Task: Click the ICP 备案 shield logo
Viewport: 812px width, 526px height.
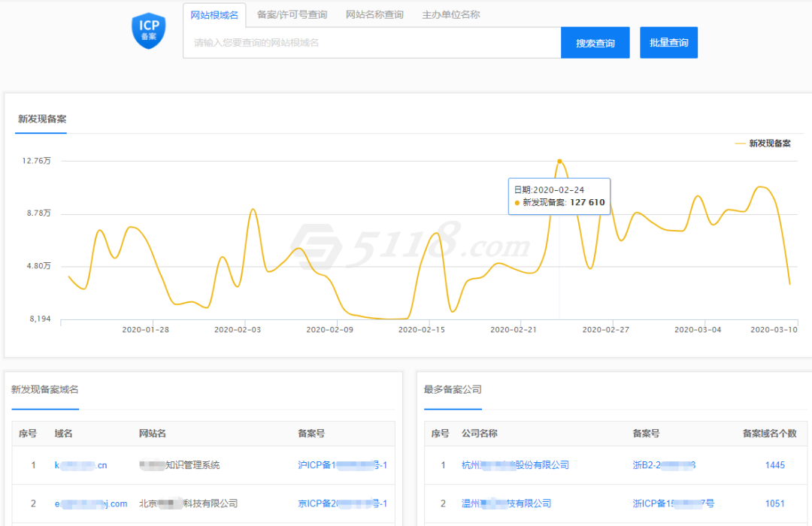Action: 149,31
